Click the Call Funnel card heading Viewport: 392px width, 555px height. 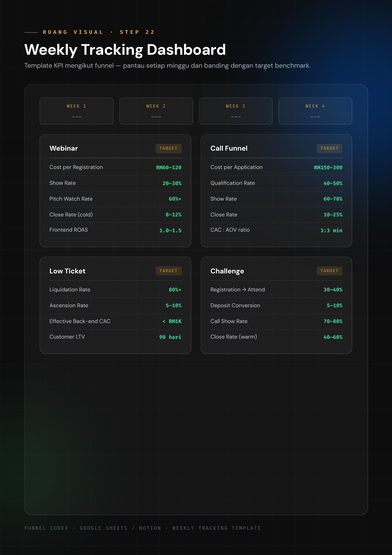229,148
